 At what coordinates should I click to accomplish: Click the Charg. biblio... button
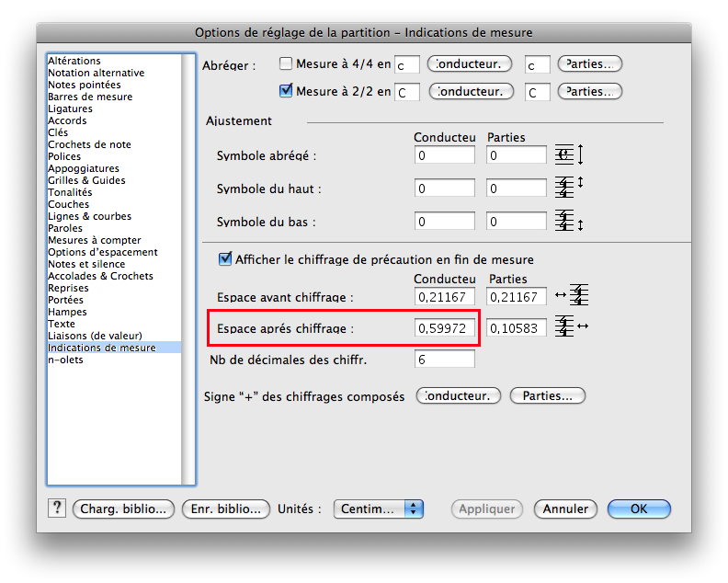point(123,509)
